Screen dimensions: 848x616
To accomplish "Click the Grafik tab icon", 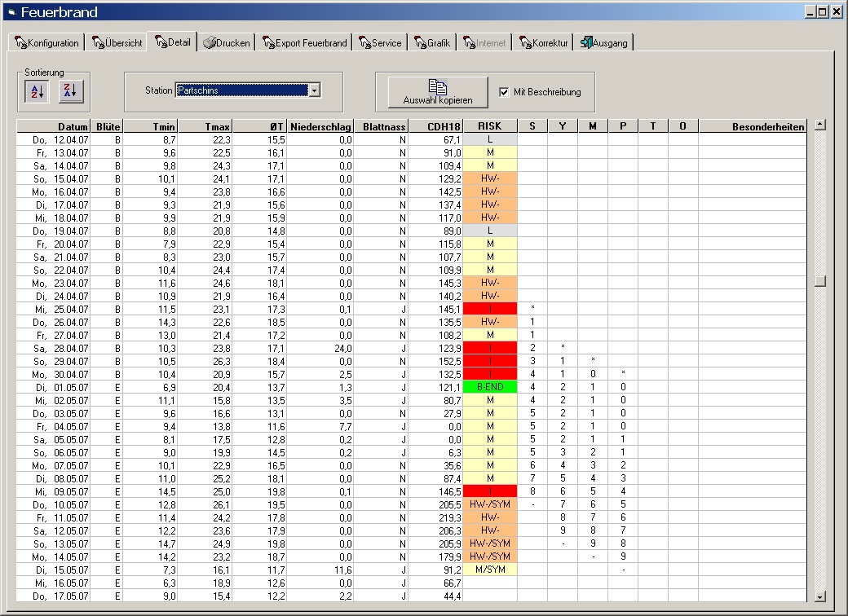I will 420,43.
